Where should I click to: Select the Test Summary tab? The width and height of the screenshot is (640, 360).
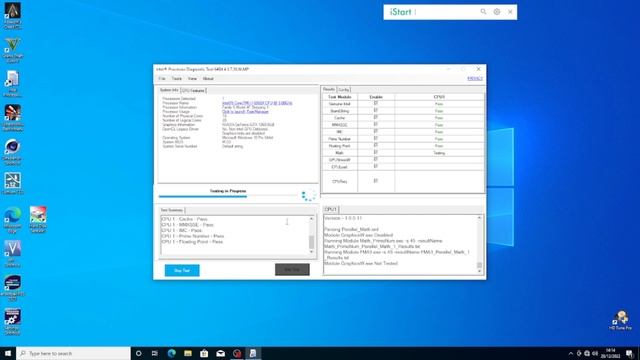point(172,210)
